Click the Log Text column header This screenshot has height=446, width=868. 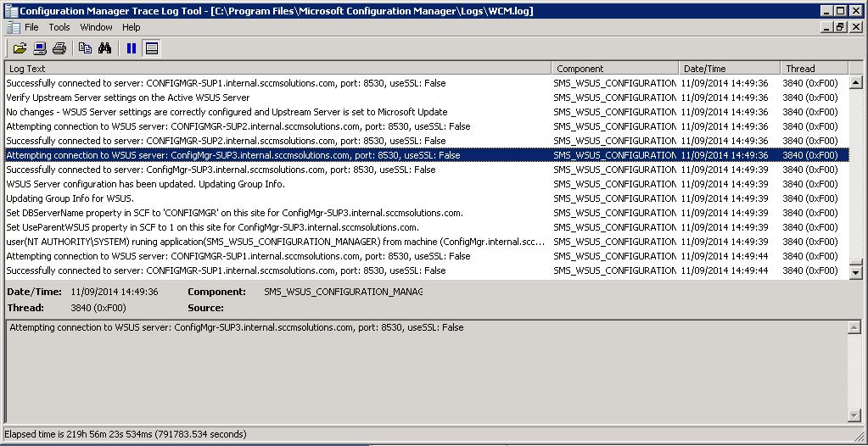tap(278, 69)
